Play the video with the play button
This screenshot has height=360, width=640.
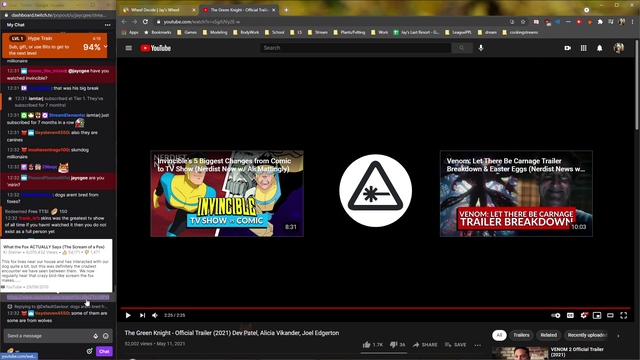128,315
